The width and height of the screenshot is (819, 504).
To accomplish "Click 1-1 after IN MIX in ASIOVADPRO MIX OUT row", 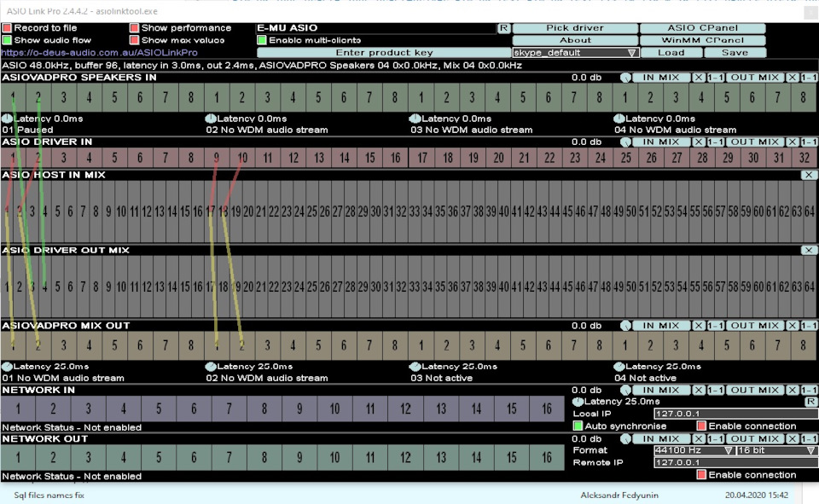I will [x=716, y=326].
